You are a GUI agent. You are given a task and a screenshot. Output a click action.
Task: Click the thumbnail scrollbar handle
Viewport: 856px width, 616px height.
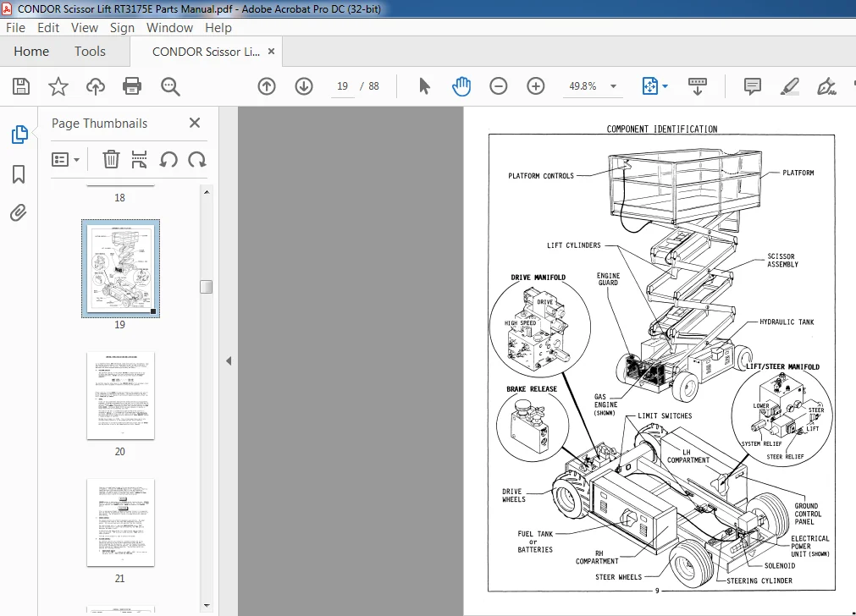coord(207,287)
